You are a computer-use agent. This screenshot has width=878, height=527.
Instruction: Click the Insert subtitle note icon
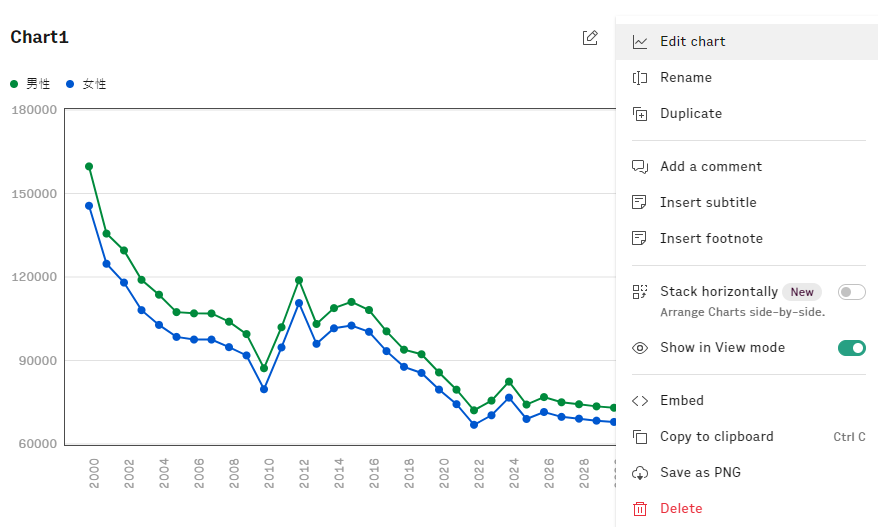(x=640, y=203)
